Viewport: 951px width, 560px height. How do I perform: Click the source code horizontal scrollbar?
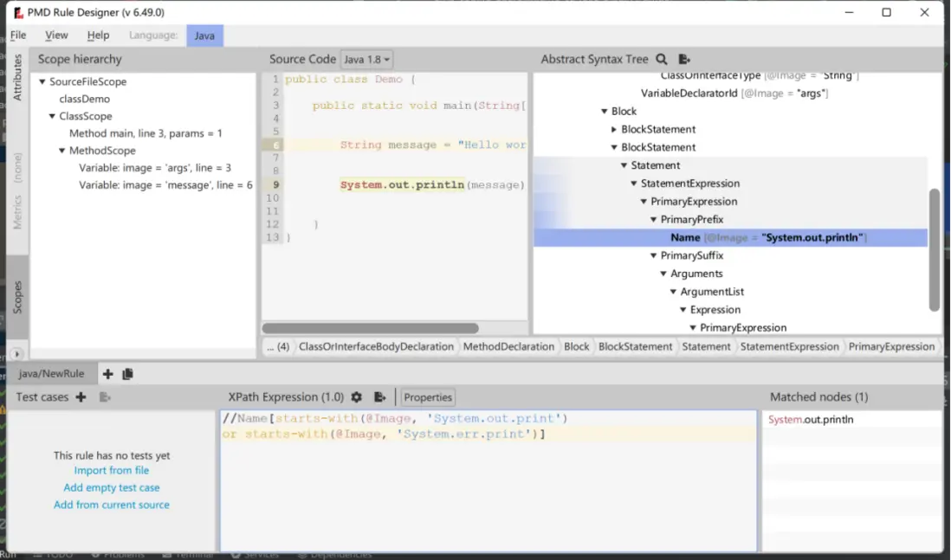pos(370,329)
